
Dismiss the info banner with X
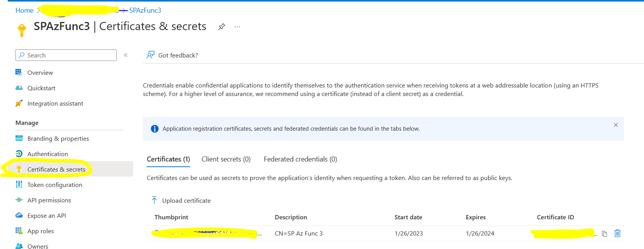click(x=616, y=125)
